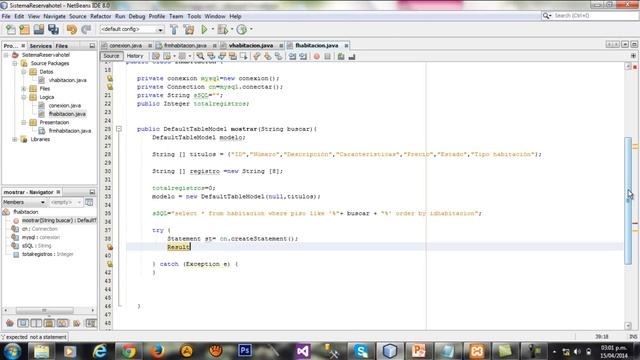Toggle rectangular selection mode
Viewport: 640px width, 360px height.
[244, 56]
